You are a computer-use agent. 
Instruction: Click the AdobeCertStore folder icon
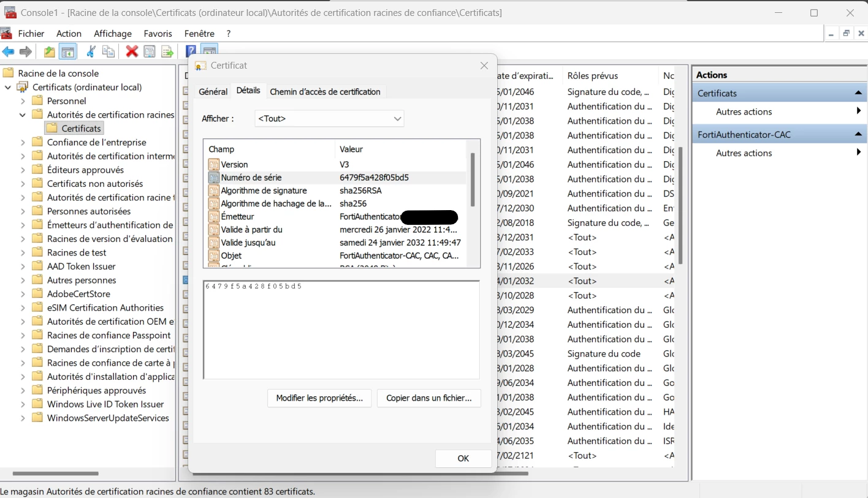(37, 293)
